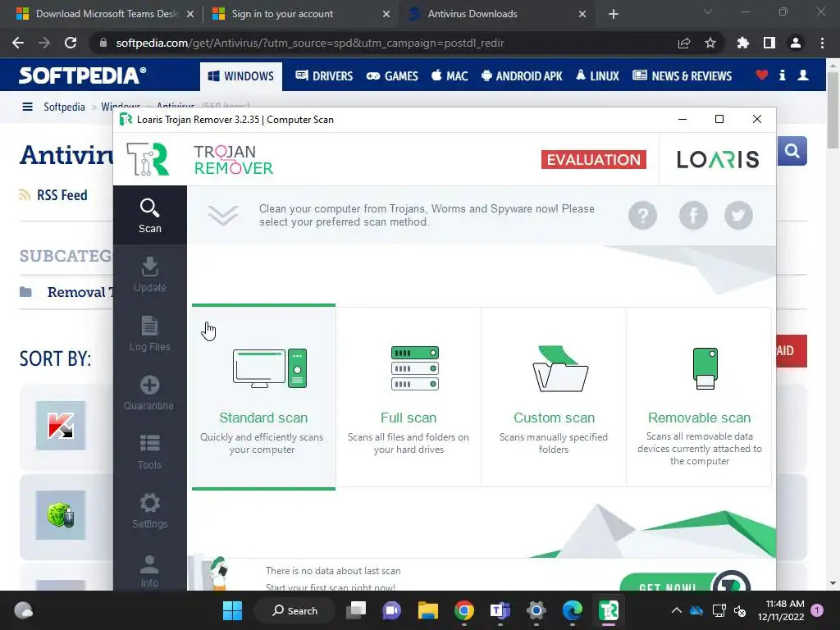Click the LOARIS brand logo

[718, 159]
